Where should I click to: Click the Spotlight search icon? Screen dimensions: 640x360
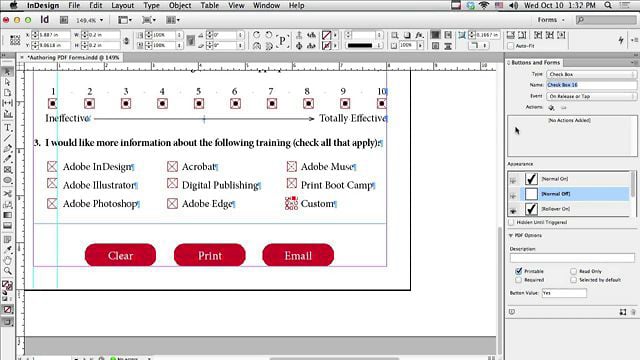[x=608, y=5]
